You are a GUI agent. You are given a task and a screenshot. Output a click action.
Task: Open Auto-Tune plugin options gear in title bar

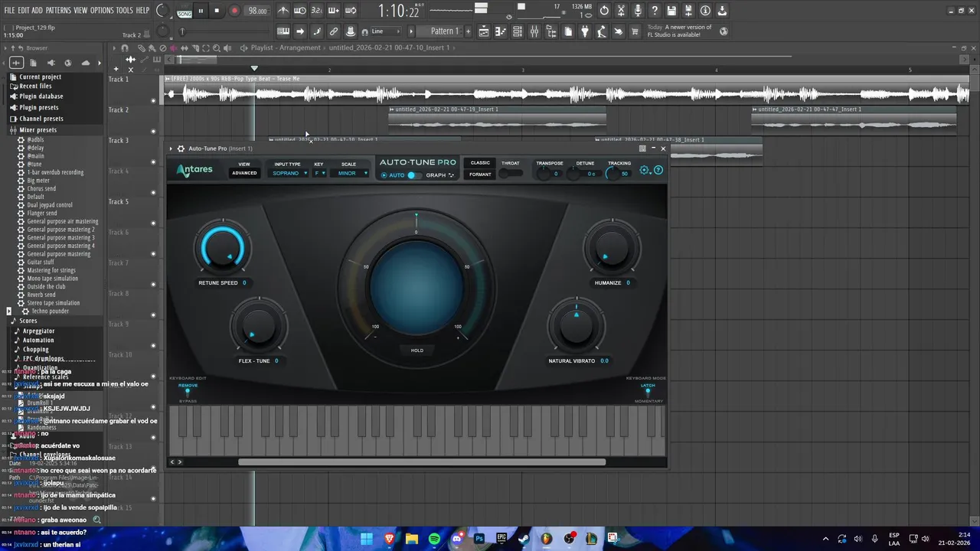[181, 148]
